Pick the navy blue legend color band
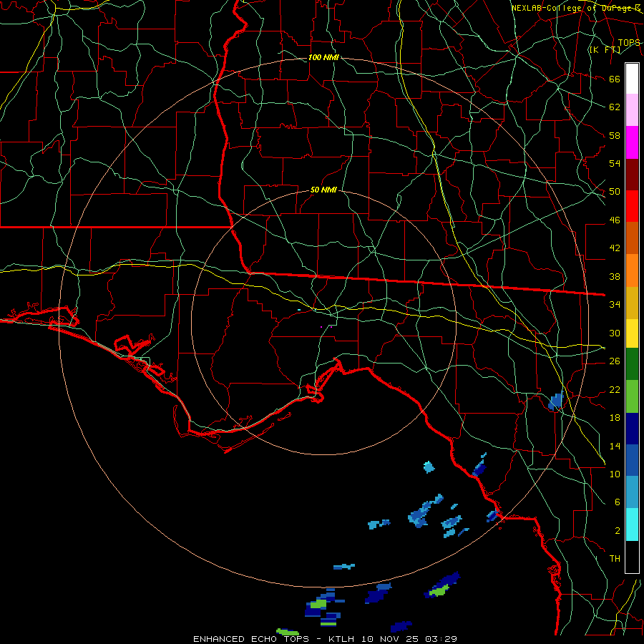Image resolution: width=644 pixels, height=644 pixels. tap(632, 429)
